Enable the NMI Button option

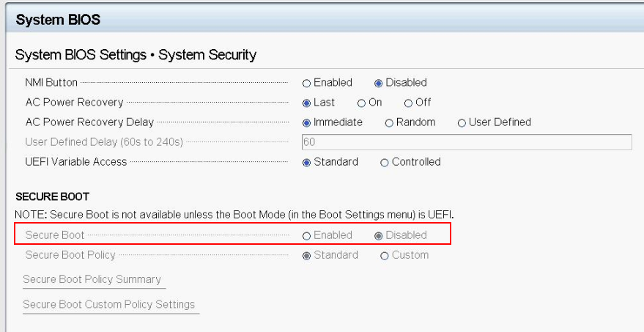coord(307,83)
